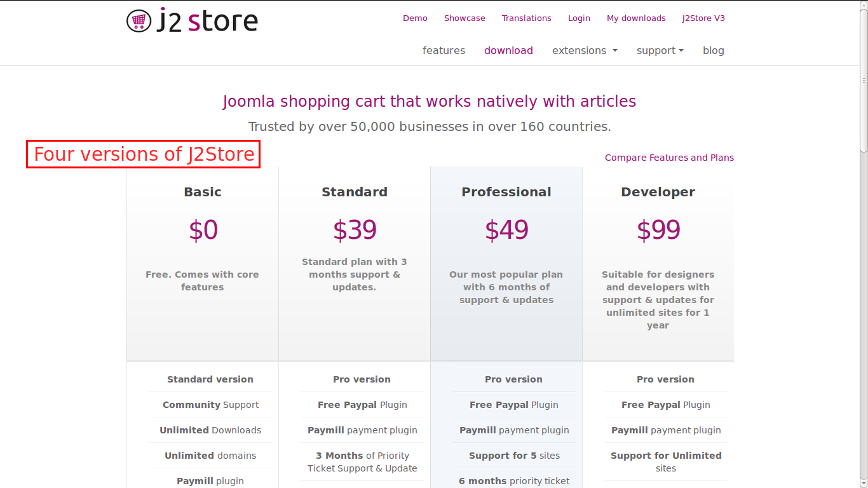Click the Developer plan heading
The height and width of the screenshot is (488, 868).
click(x=658, y=192)
